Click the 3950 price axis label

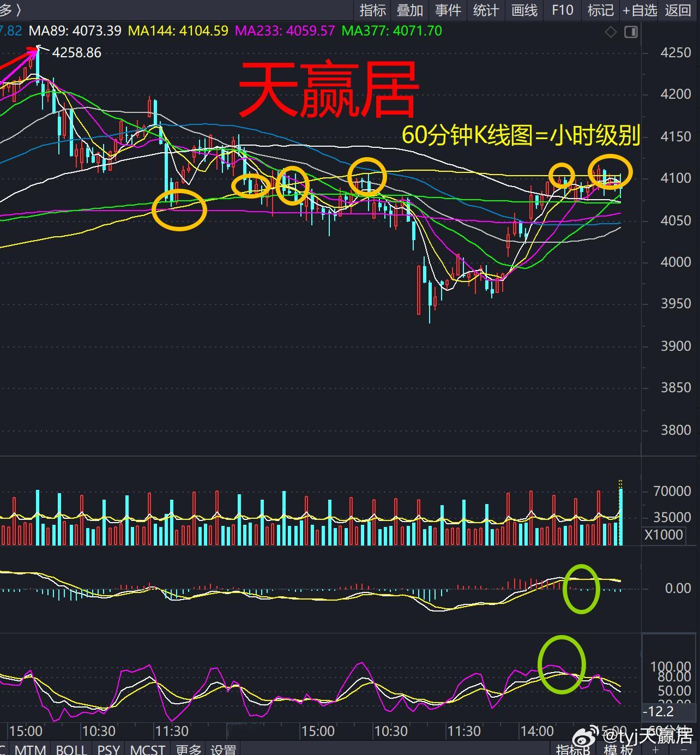675,304
